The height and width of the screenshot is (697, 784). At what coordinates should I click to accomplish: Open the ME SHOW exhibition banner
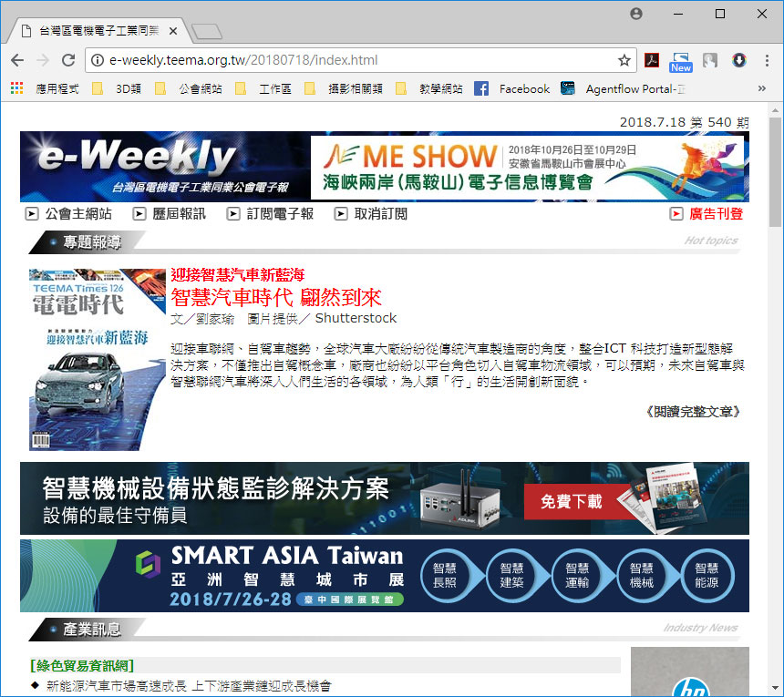coord(528,168)
